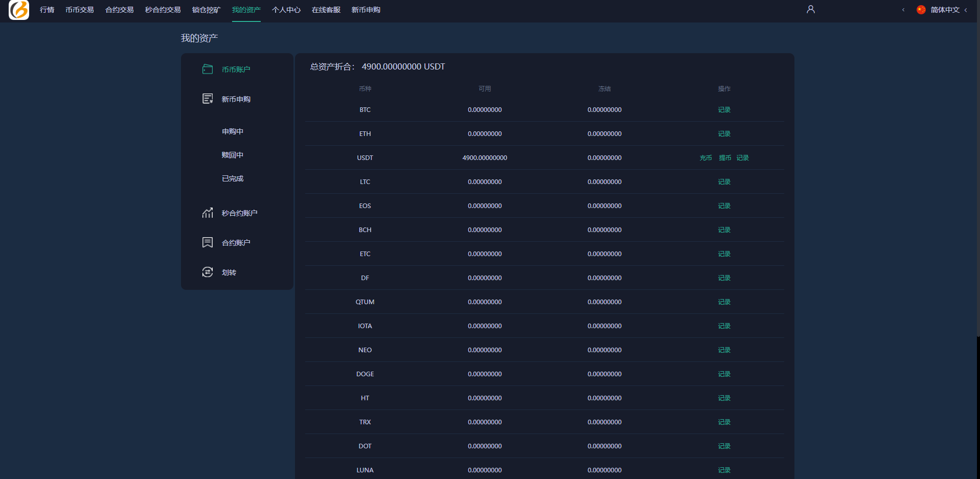Click the 合约账户 sidebar icon
Viewport: 980px width, 479px height.
(208, 242)
